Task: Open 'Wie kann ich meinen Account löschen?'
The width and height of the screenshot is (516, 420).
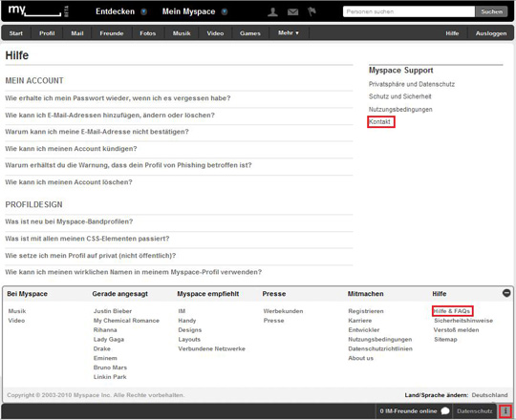Action: [x=69, y=182]
